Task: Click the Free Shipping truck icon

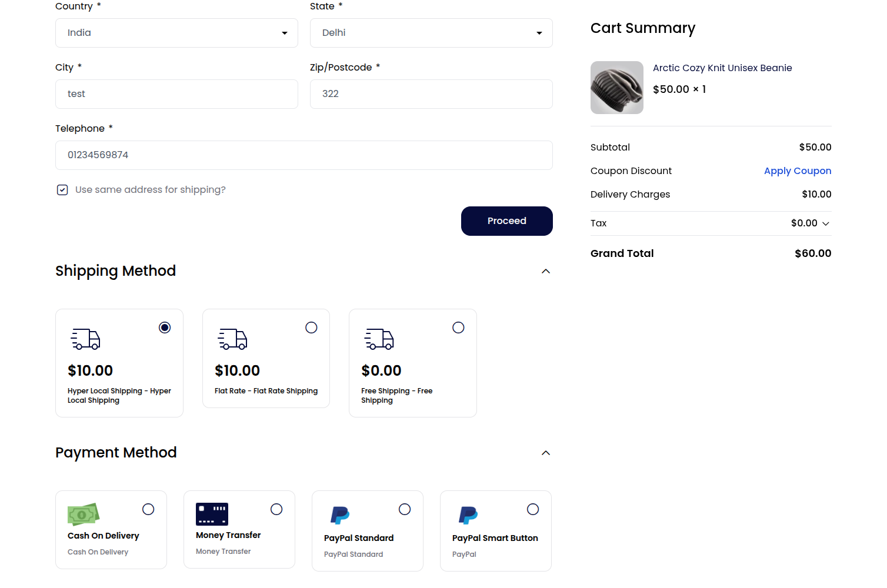Action: [x=379, y=339]
